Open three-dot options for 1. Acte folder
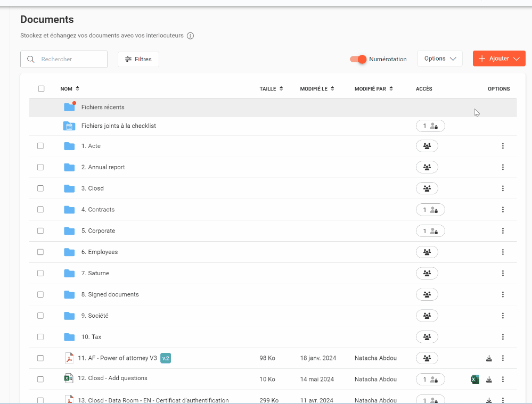This screenshot has height=404, width=532. click(503, 146)
